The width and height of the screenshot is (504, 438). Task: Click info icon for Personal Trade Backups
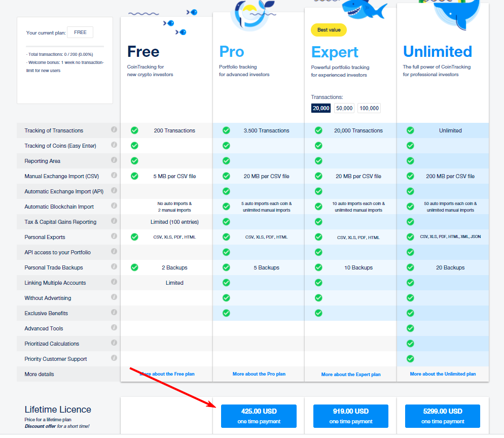(114, 266)
